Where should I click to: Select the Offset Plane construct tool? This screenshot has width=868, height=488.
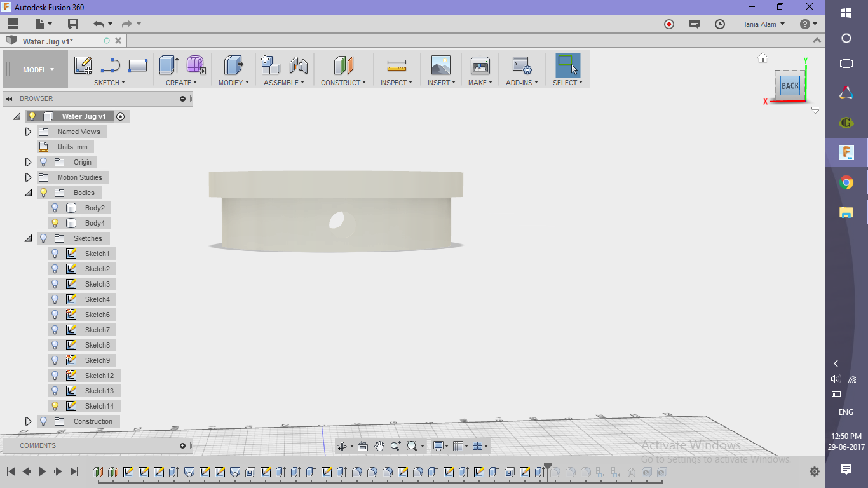344,65
